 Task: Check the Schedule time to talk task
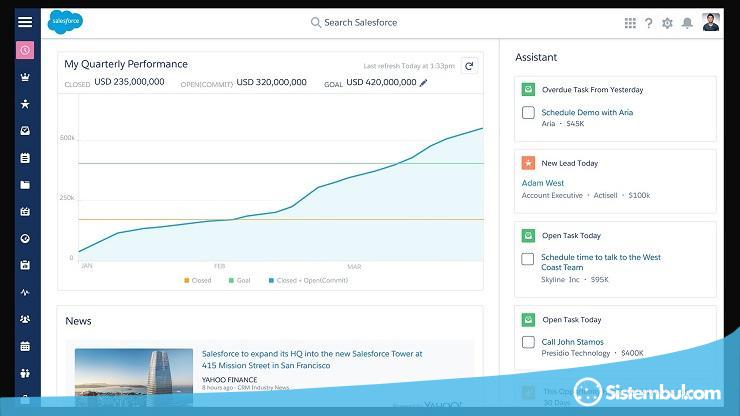528,259
